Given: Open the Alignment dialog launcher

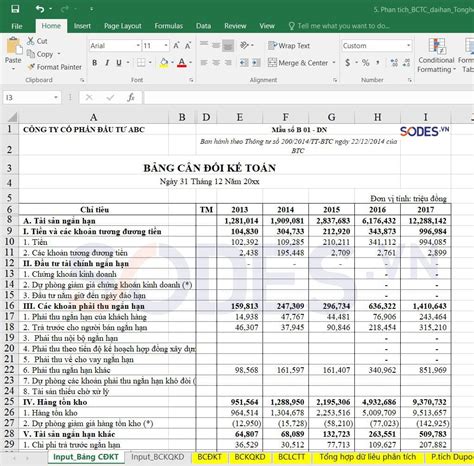Looking at the screenshot, I should point(335,80).
